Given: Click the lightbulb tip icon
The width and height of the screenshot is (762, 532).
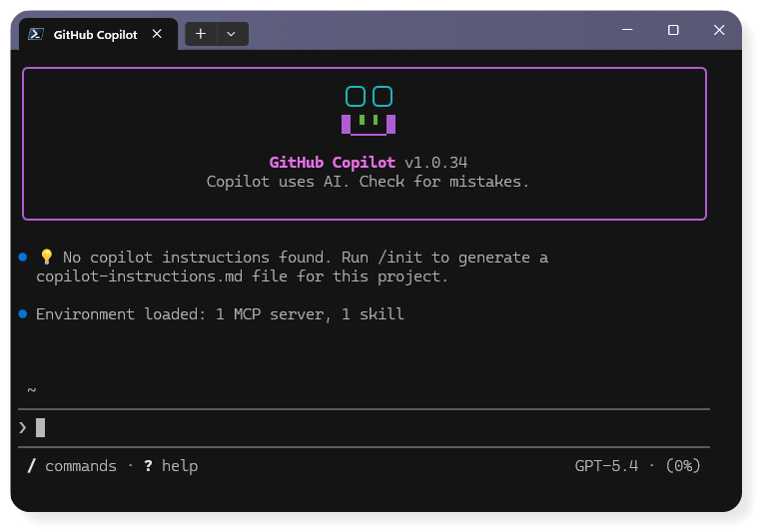Looking at the screenshot, I should click(46, 258).
